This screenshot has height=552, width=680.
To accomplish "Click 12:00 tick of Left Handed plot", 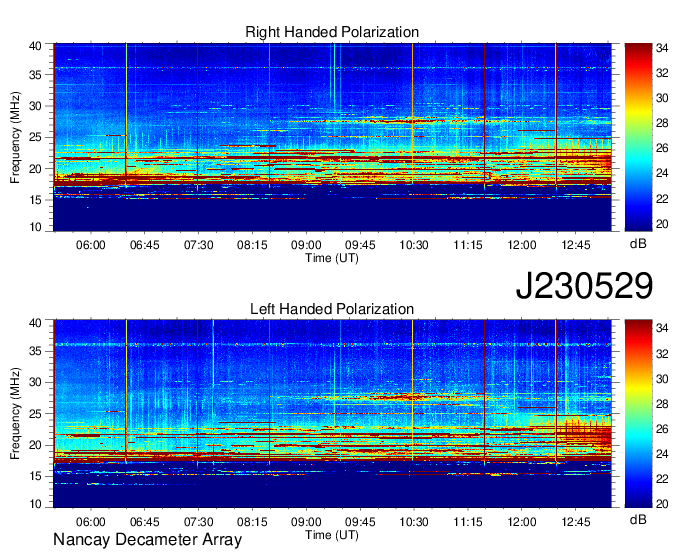I will (522, 522).
